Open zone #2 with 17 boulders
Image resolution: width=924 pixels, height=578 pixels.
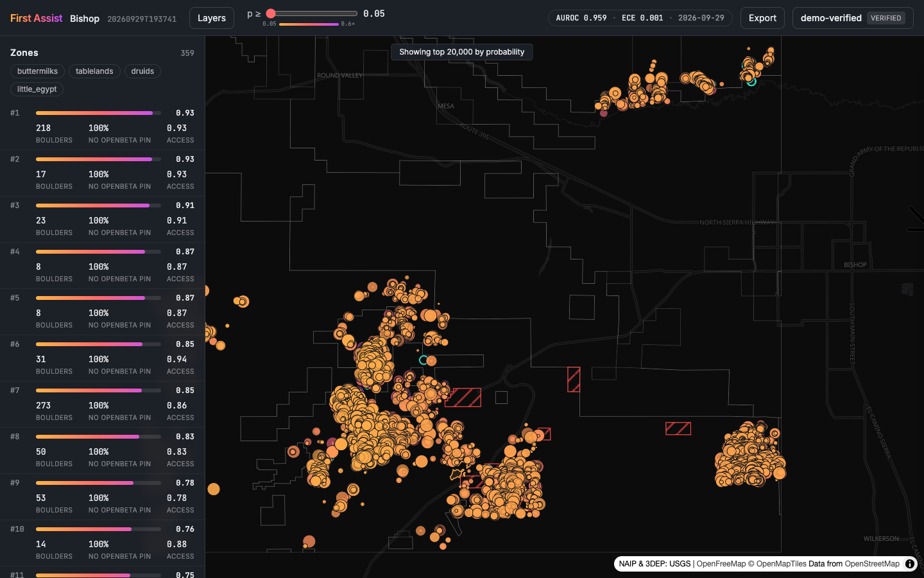(x=103, y=173)
